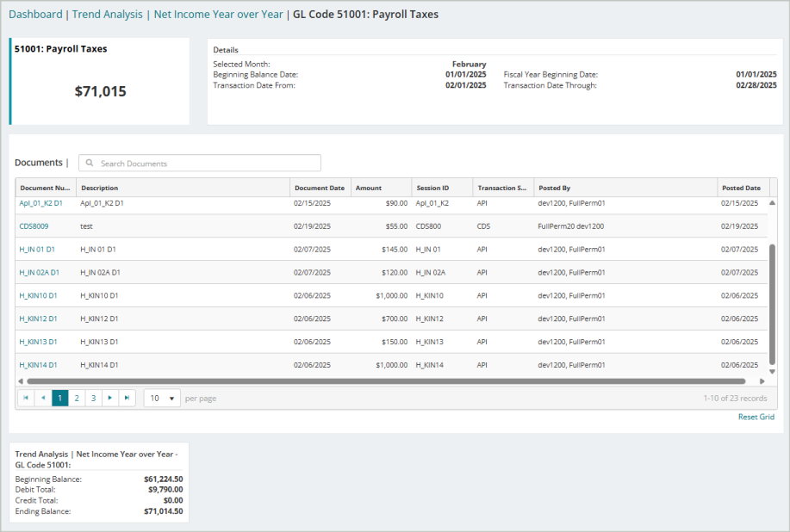Image resolution: width=790 pixels, height=532 pixels.
Task: Click the Ending Balance value $71,014.50
Action: click(x=163, y=511)
